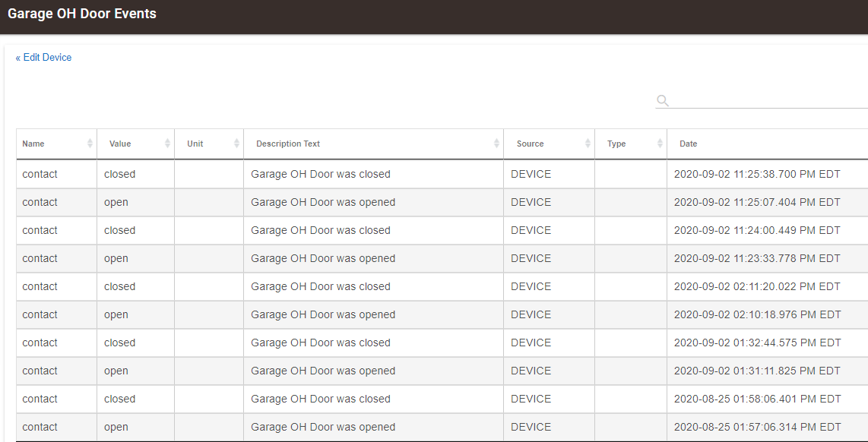Sort table by Source column arrows
Viewport: 868px width, 442px height.
pyautogui.click(x=588, y=144)
